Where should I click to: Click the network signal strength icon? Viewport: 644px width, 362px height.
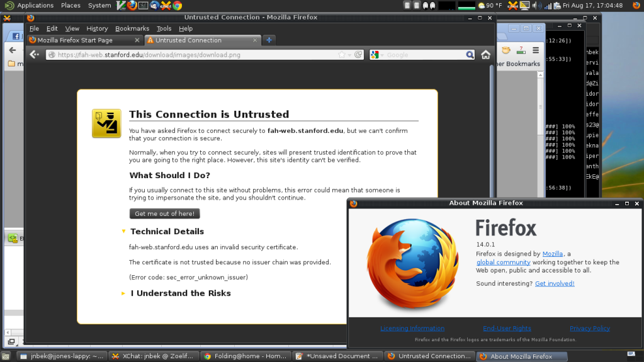tap(548, 6)
